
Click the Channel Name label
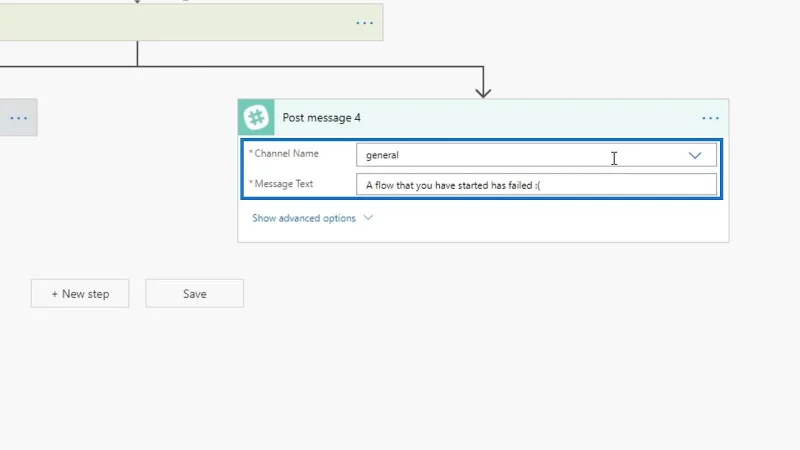pos(286,154)
